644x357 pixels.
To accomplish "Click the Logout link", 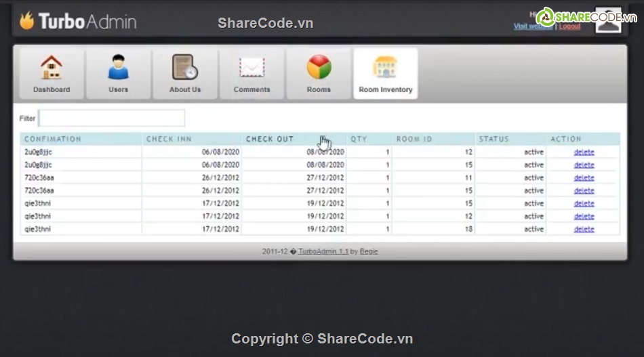I will click(569, 26).
